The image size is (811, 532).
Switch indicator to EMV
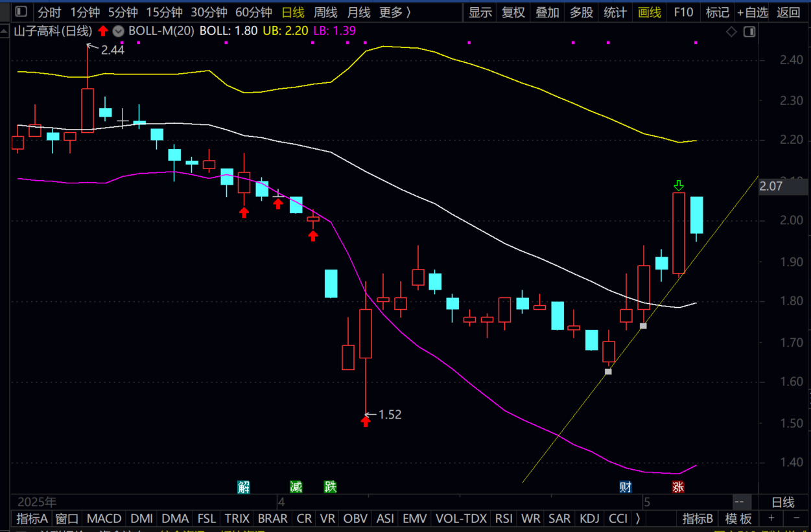click(x=415, y=518)
